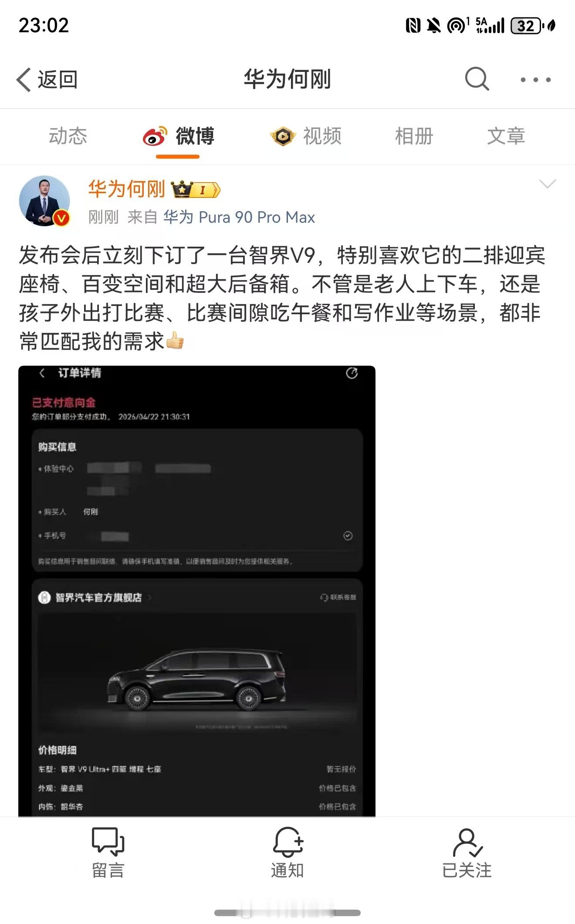Viewport: 575px width, 924px height.
Task: Tap phone number verified check circle
Action: pos(348,536)
